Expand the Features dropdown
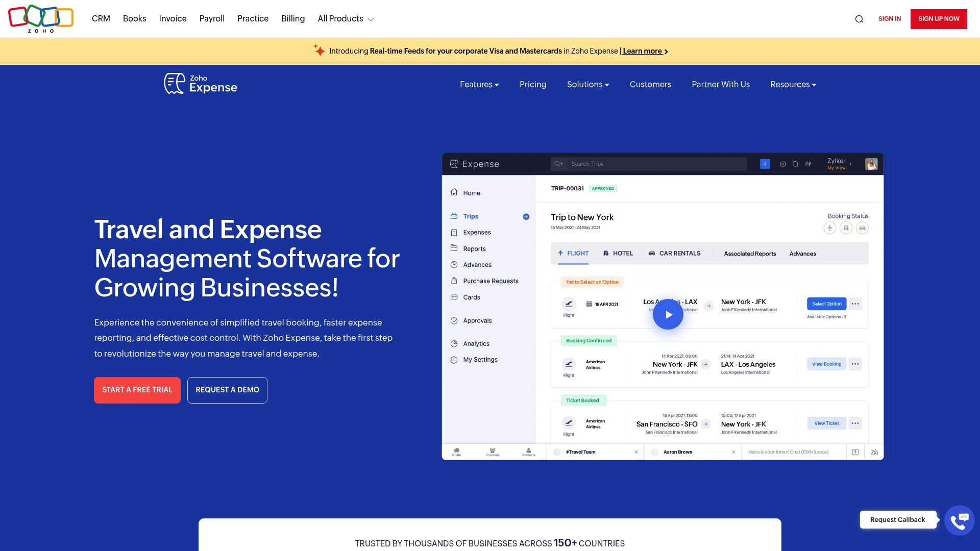The image size is (980, 551). coord(479,84)
